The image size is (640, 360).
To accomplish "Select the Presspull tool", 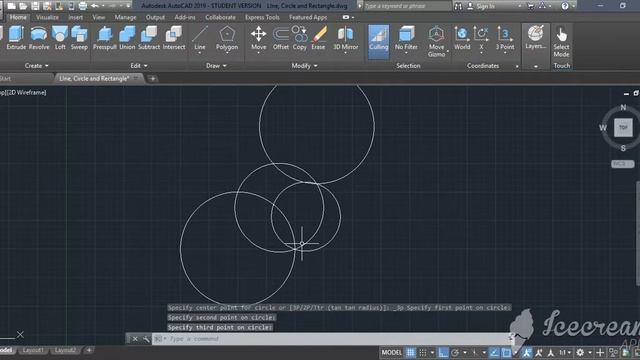I will 104,38.
